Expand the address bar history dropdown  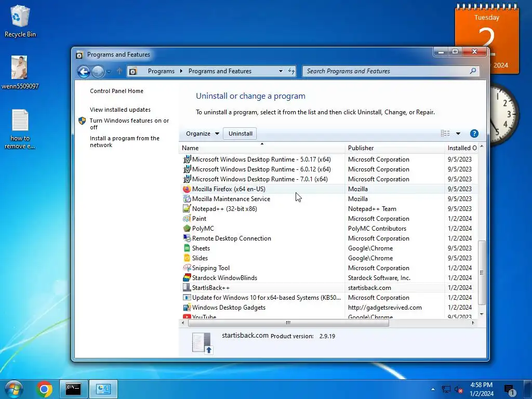click(281, 71)
